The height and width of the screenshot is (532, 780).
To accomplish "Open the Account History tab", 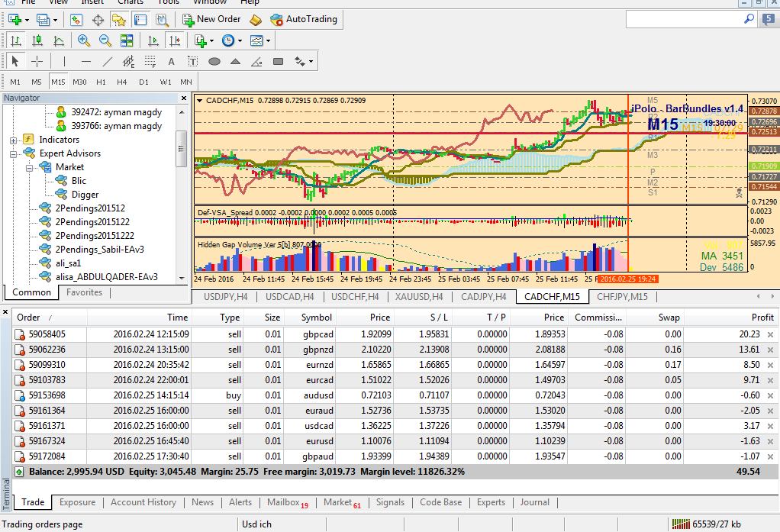I will click(x=143, y=502).
